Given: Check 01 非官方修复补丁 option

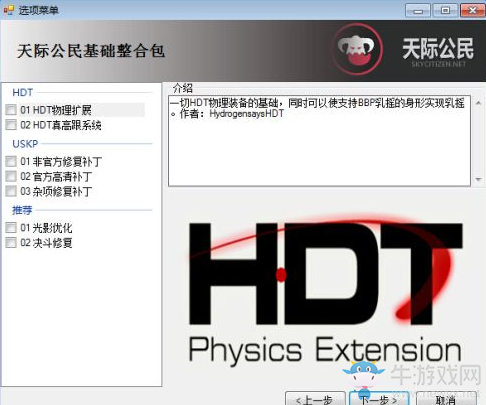Looking at the screenshot, I should [11, 162].
